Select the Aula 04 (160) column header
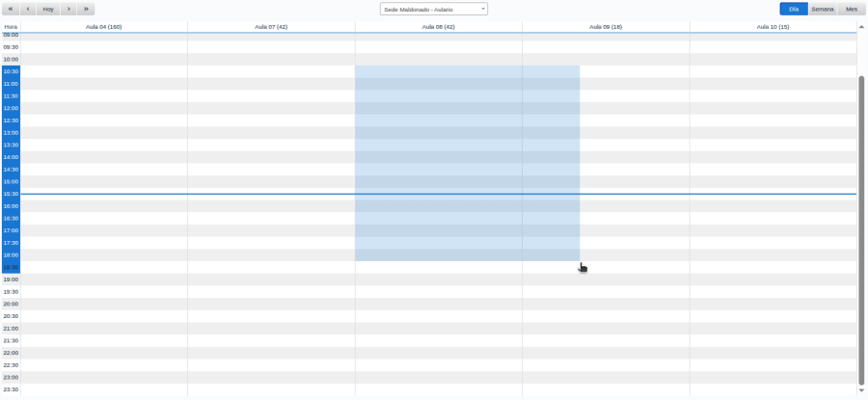The image size is (868, 400). 104,27
